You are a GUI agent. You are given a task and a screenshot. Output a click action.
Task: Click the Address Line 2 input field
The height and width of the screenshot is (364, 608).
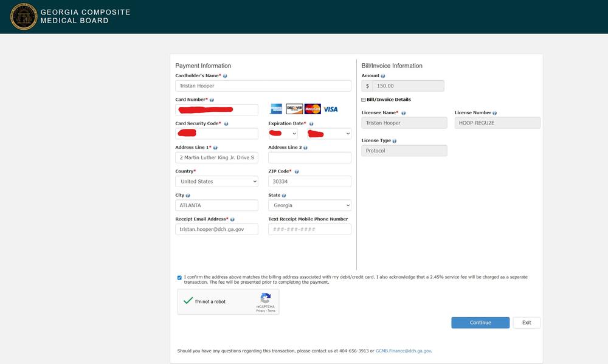[309, 157]
